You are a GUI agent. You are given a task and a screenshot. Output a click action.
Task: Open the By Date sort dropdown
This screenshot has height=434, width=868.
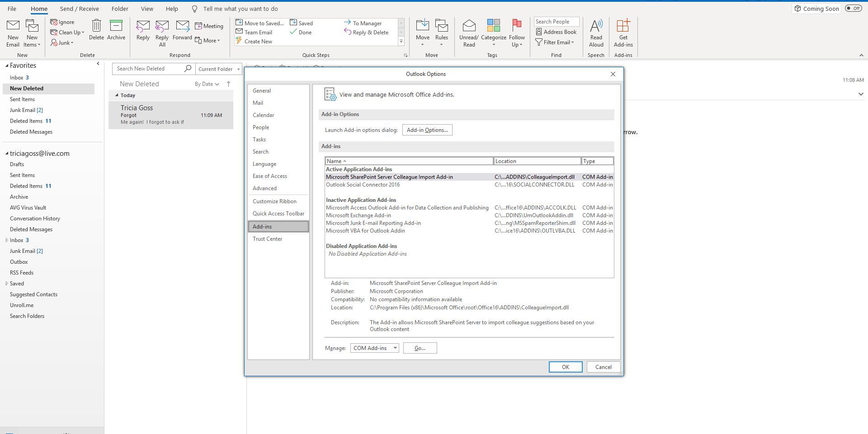pyautogui.click(x=207, y=84)
